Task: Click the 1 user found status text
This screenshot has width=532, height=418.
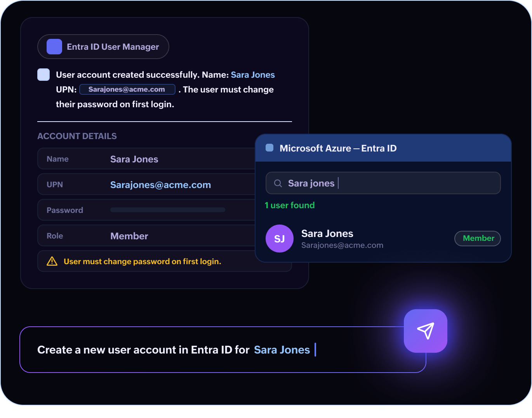Action: (290, 205)
